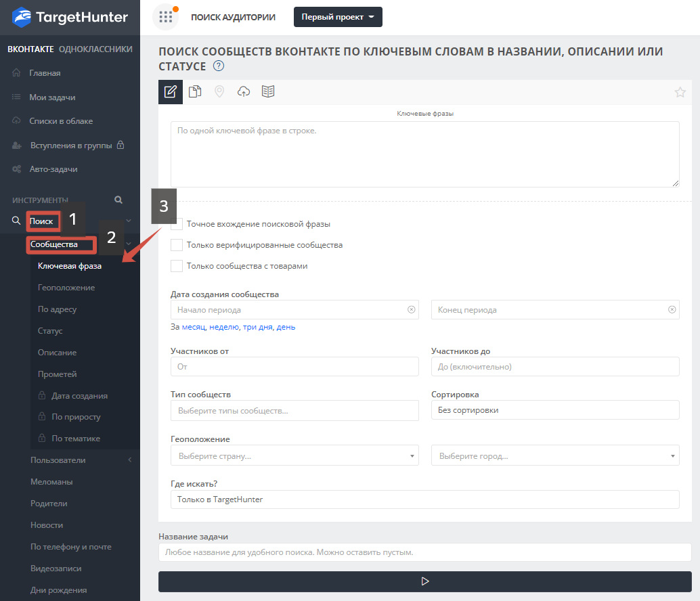Open the 'Первый проект' project dropdown

coord(338,17)
